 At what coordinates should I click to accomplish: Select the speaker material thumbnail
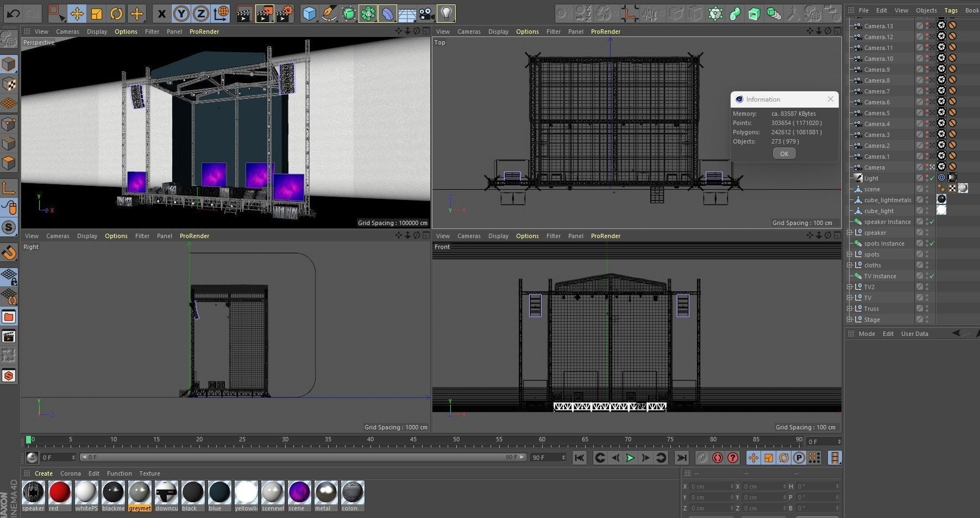(x=33, y=492)
